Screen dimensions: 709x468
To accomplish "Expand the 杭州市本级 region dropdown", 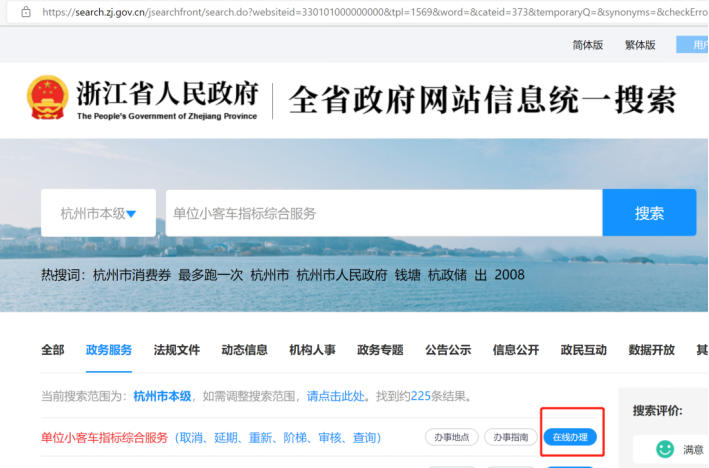I will 98,213.
